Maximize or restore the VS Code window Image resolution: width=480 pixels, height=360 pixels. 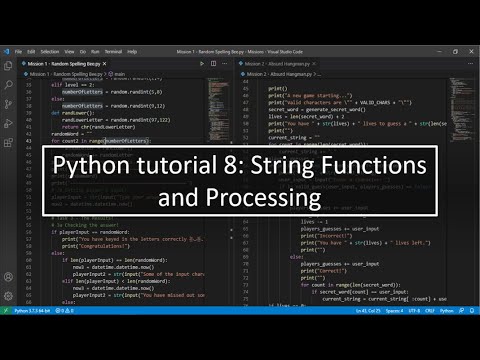click(455, 52)
